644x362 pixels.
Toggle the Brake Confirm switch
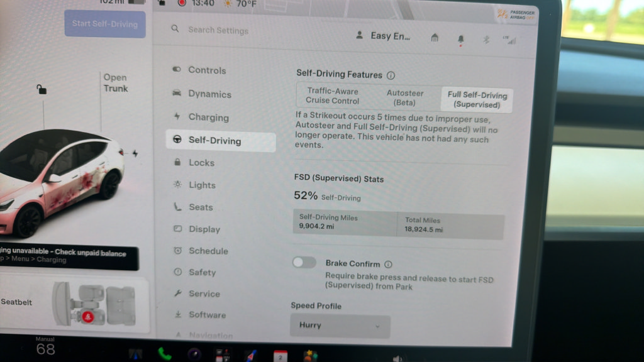point(304,262)
